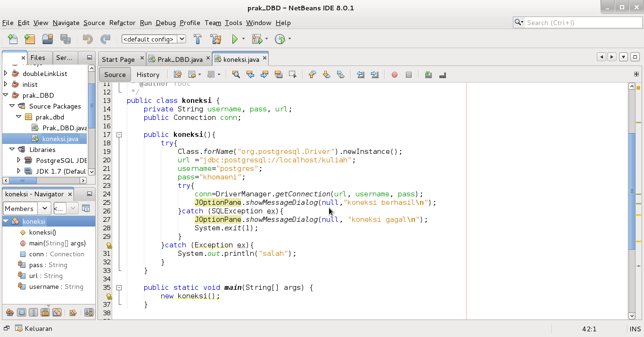Click the Undo icon in the toolbar
Image resolution: width=644 pixels, height=337 pixels.
(87, 39)
